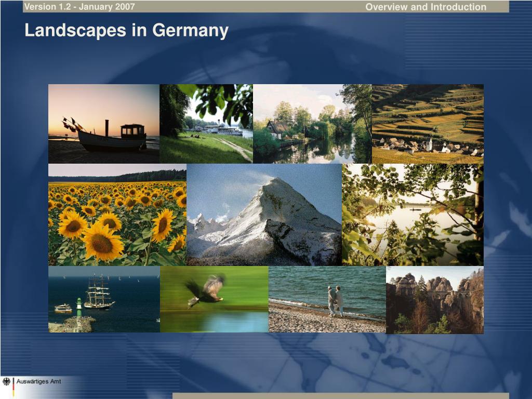Viewport: 532px width, 399px height.
Task: Click the snow-covered mountain peak photo
Action: coord(264,215)
